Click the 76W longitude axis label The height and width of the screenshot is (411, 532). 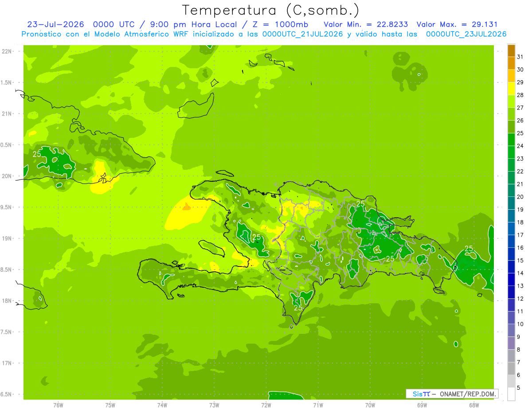58,405
